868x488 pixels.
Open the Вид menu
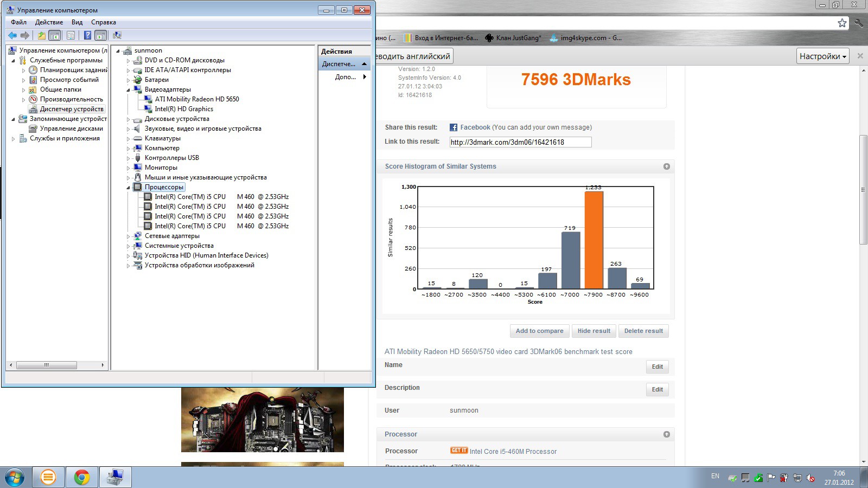coord(77,22)
